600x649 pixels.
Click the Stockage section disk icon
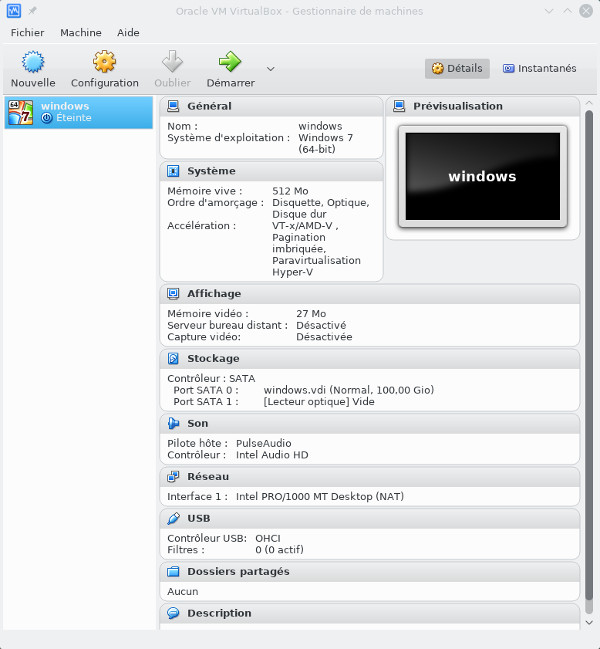tap(173, 358)
